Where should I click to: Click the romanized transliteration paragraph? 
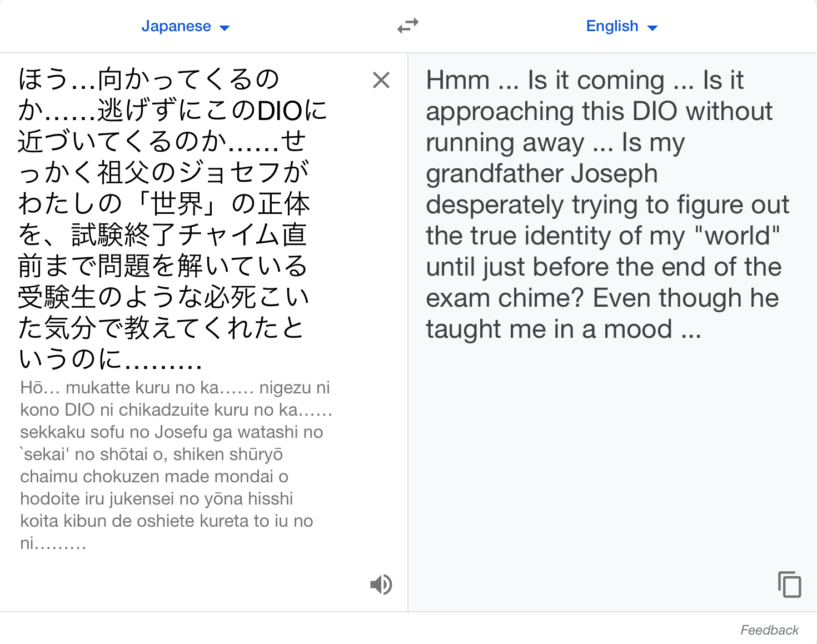176,465
